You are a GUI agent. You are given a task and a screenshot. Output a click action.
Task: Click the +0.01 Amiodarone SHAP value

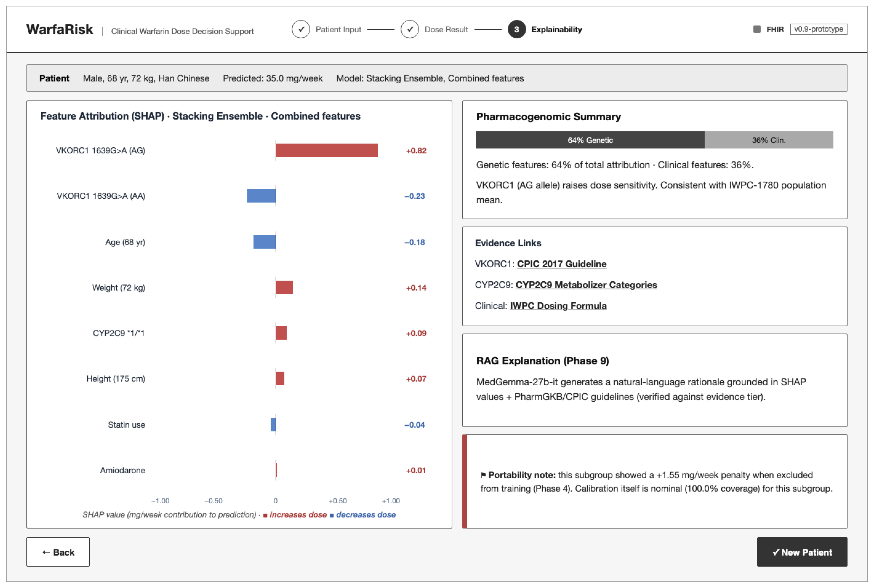(416, 470)
